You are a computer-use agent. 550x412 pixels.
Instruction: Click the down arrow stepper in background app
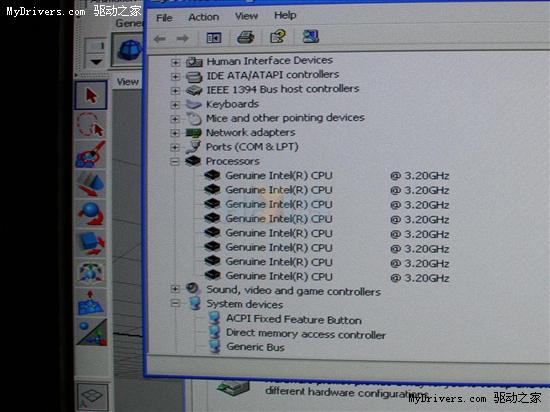[x=95, y=62]
